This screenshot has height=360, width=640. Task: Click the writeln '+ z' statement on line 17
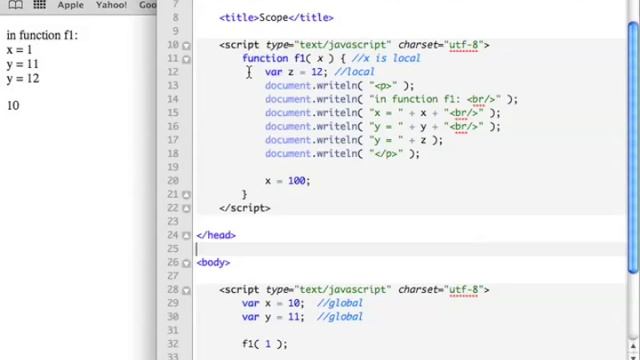[354, 140]
